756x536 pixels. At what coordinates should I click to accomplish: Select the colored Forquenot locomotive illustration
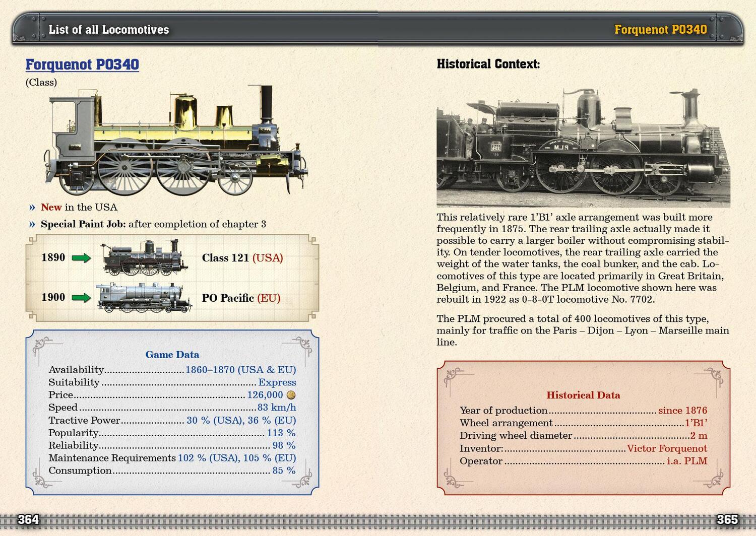[176, 141]
